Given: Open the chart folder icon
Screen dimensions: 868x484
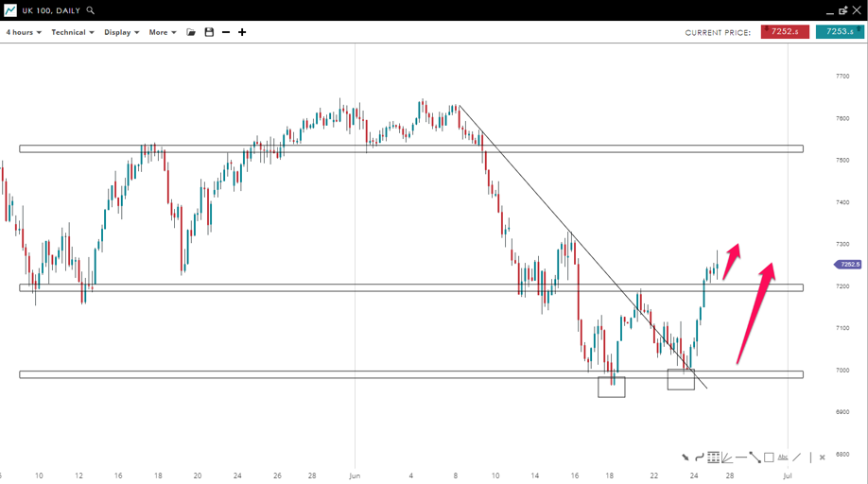Looking at the screenshot, I should (191, 32).
